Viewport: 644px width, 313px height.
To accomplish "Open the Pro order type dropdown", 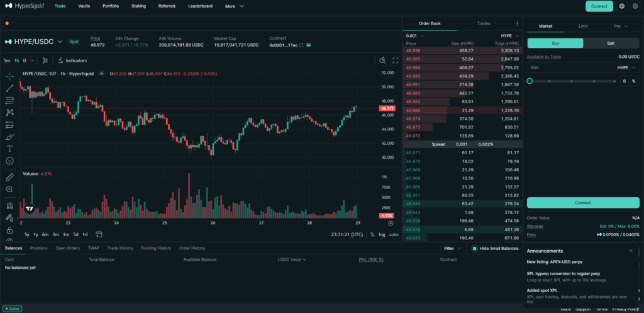I will [619, 26].
